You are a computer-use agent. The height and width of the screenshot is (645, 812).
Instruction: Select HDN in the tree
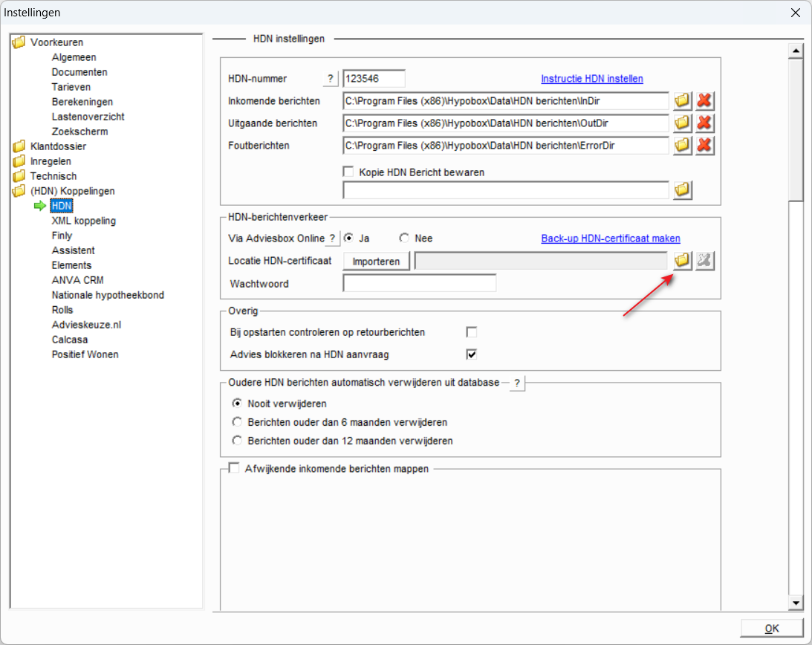click(62, 206)
